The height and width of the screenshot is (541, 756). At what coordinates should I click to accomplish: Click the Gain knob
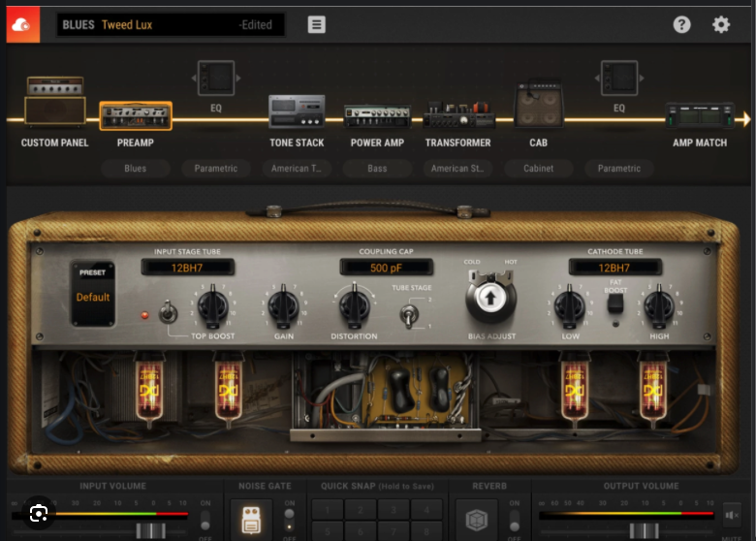click(x=283, y=307)
